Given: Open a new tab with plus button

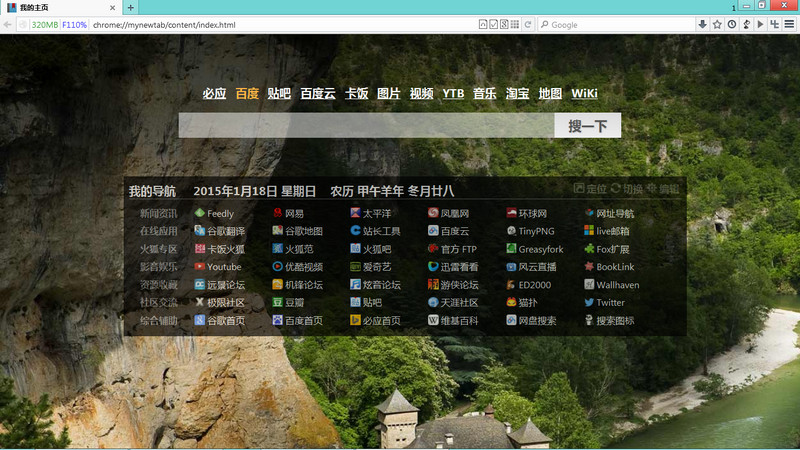Looking at the screenshot, I should 131,8.
